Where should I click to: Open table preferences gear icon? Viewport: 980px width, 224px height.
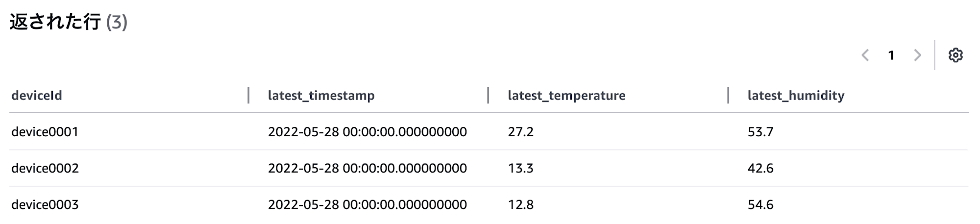[x=955, y=55]
